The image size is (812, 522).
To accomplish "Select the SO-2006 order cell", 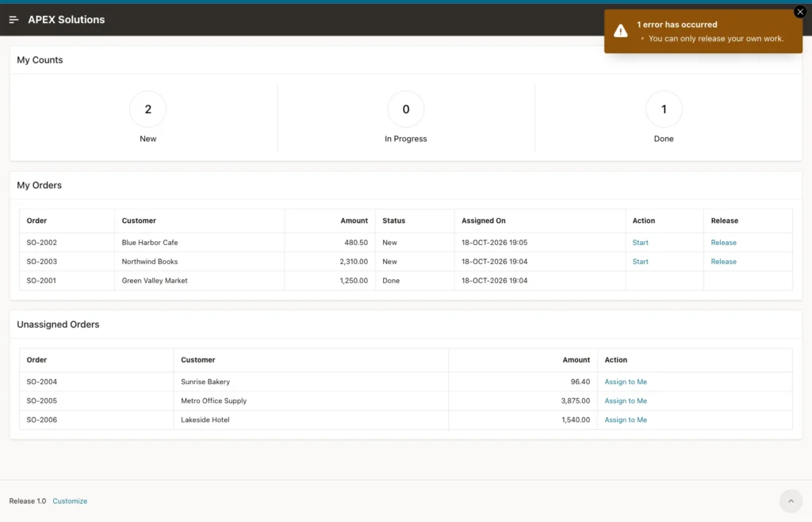I will (96, 420).
